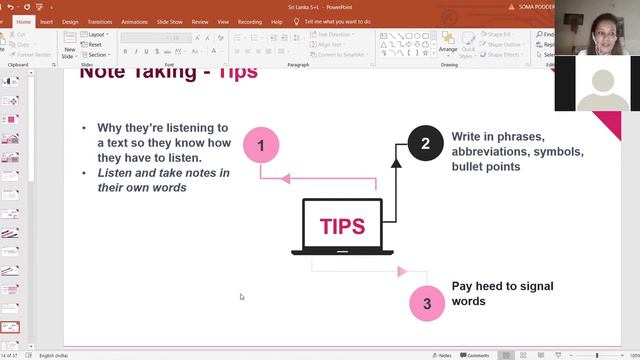
Task: Open the Clipboard dialog launcher
Action: tap(54, 65)
